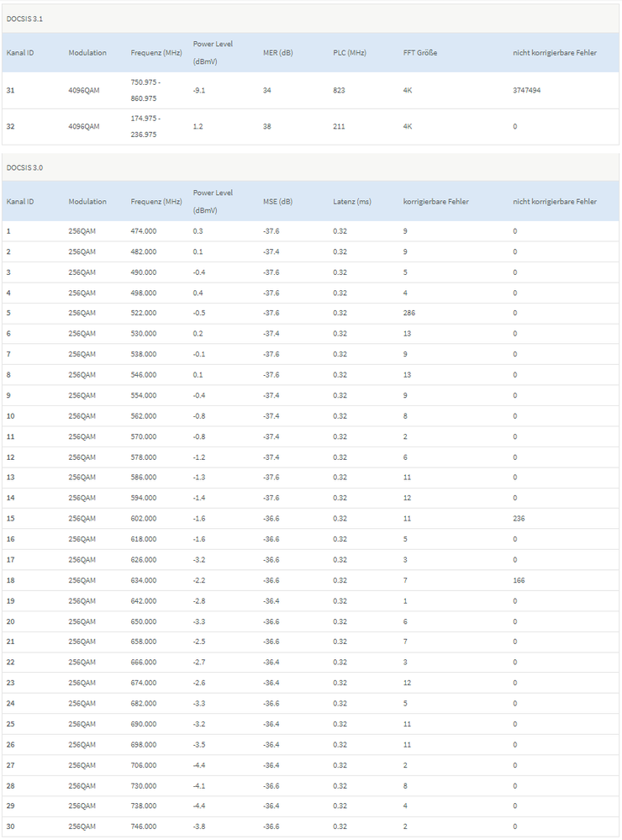Select frequency 570.000 cell

tap(144, 436)
